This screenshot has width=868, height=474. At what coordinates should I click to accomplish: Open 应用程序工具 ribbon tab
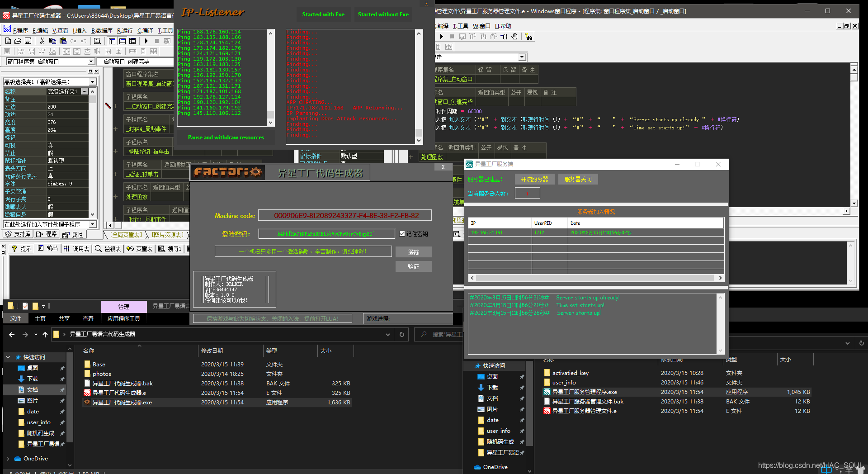[123, 318]
